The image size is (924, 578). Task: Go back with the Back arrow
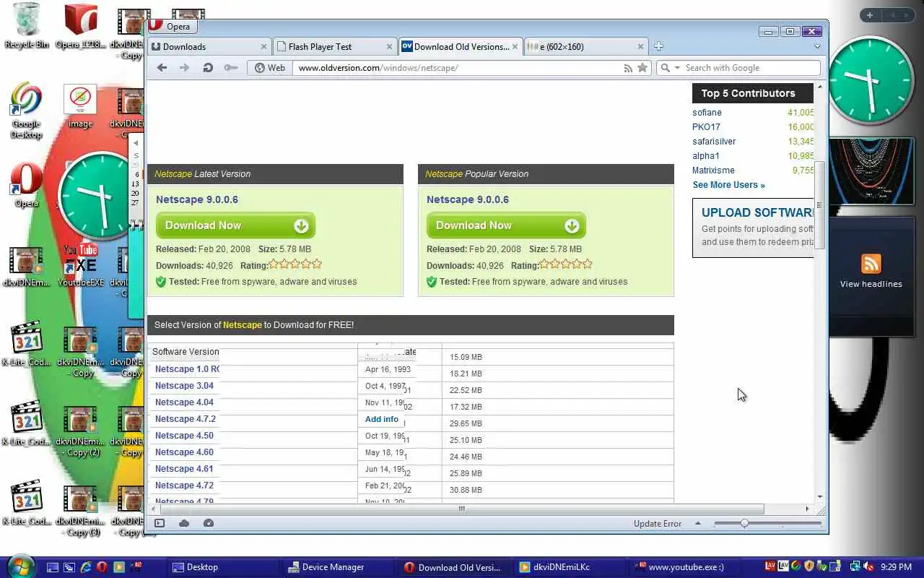click(x=162, y=68)
